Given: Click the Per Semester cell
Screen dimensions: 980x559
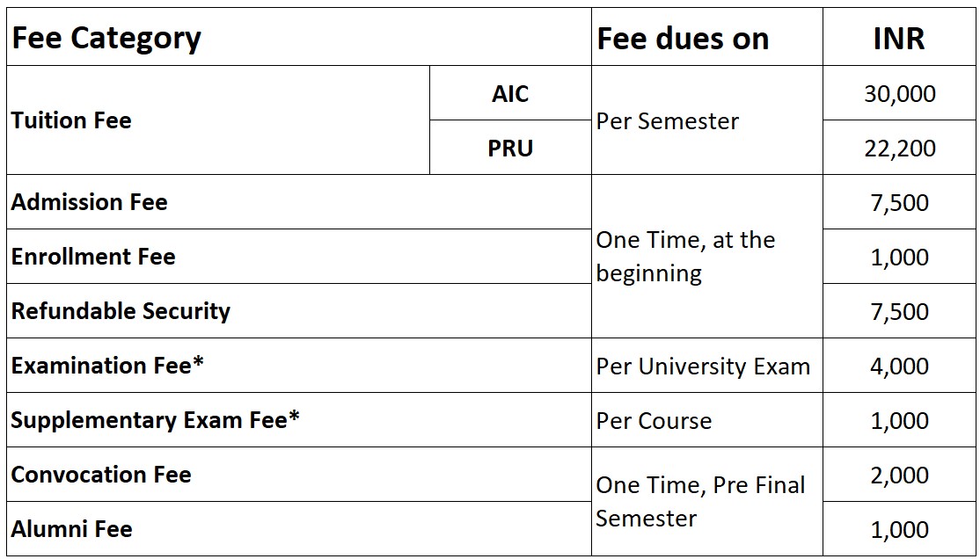Looking at the screenshot, I should coord(707,120).
